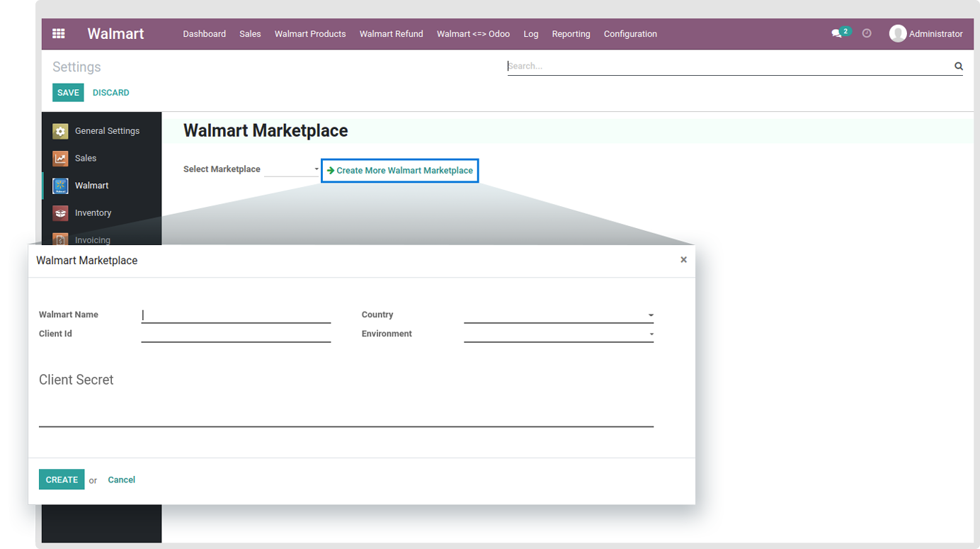Open the apps grid menu icon
This screenshot has height=549, width=980.
59,33
